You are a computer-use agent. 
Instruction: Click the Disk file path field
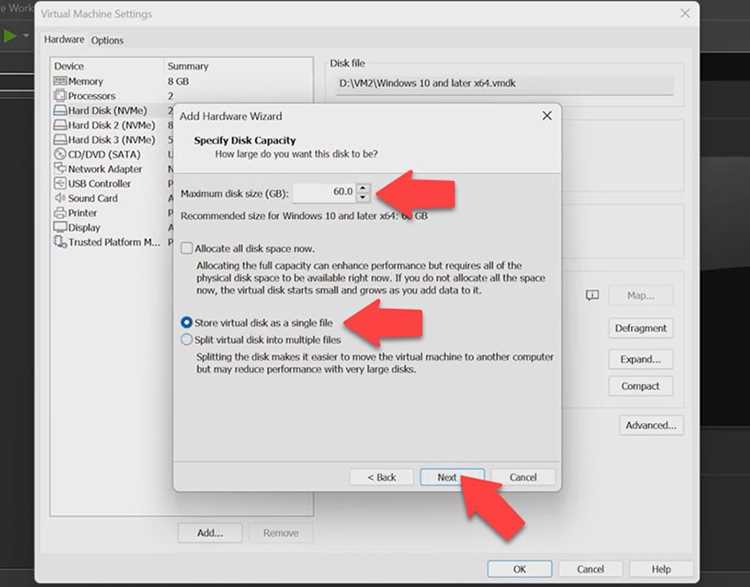click(505, 83)
